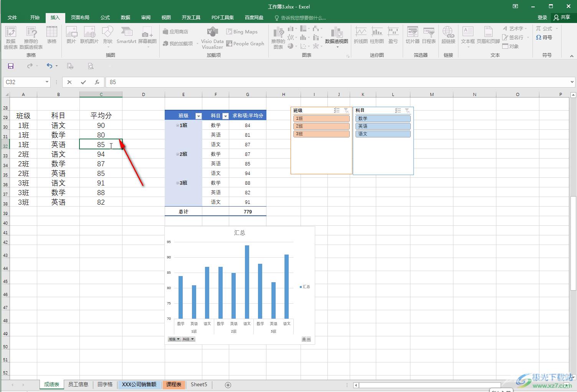The width and height of the screenshot is (577, 392).
Task: Insert Header and Footer (页眉和页脚)
Action: pyautogui.click(x=488, y=35)
